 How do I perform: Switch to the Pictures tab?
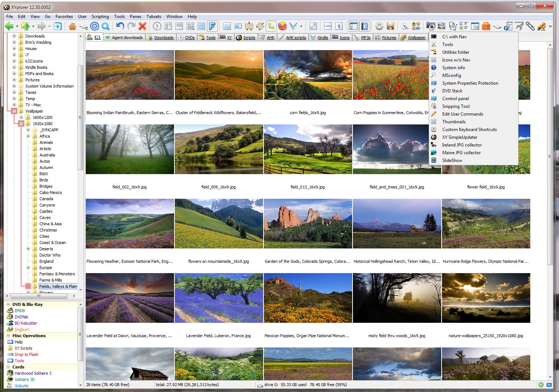[x=389, y=38]
